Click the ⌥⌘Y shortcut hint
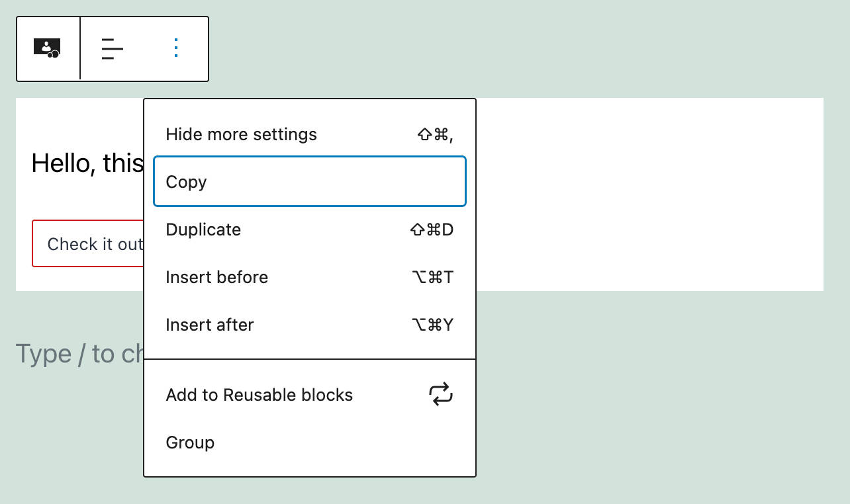This screenshot has height=504, width=850. coord(432,325)
